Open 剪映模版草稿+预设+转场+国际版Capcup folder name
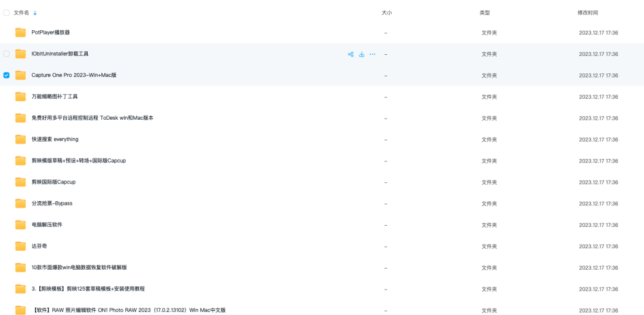This screenshot has height=315, width=644. [79, 160]
